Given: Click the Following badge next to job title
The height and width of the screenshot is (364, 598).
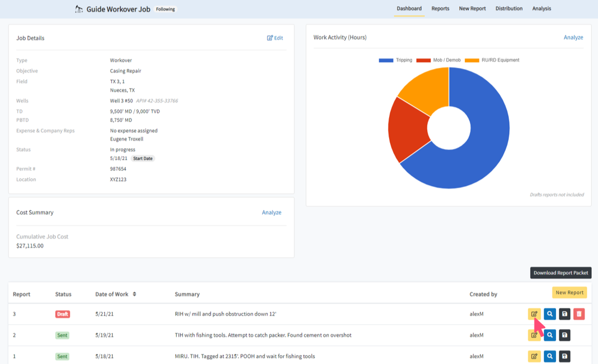Looking at the screenshot, I should 166,9.
